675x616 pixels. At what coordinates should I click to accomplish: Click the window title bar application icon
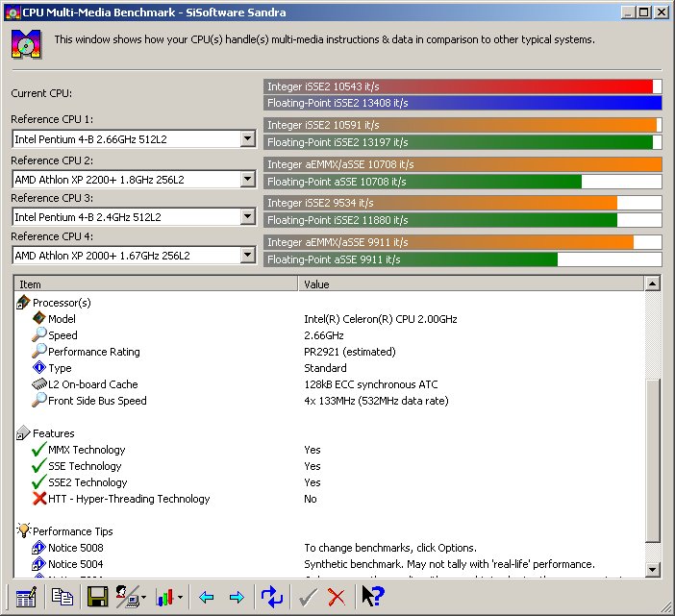(12, 12)
